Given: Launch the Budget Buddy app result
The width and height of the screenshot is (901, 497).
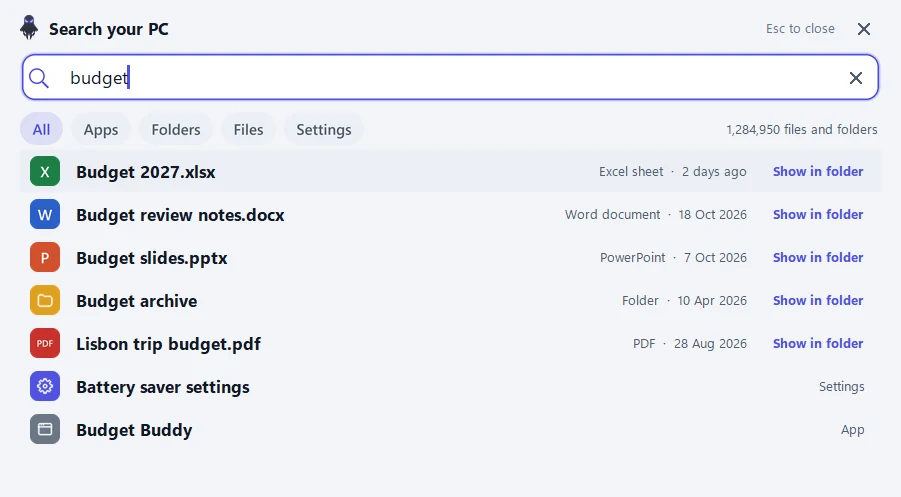Looking at the screenshot, I should coord(450,429).
